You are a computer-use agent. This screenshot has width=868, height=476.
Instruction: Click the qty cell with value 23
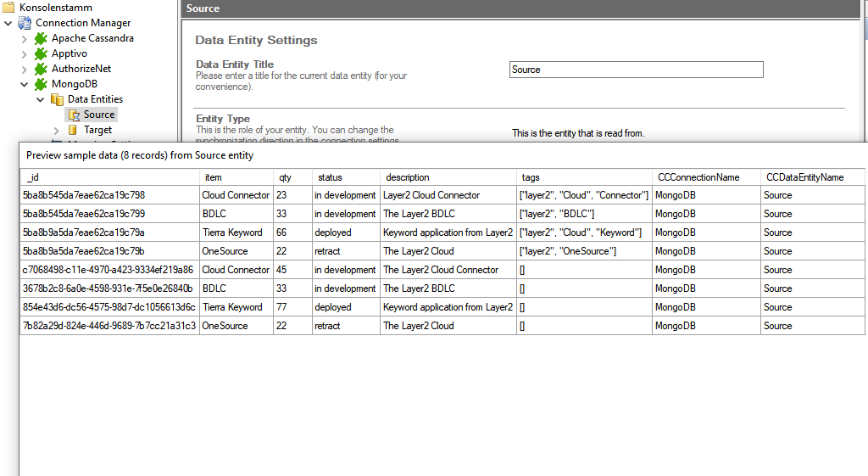click(292, 195)
